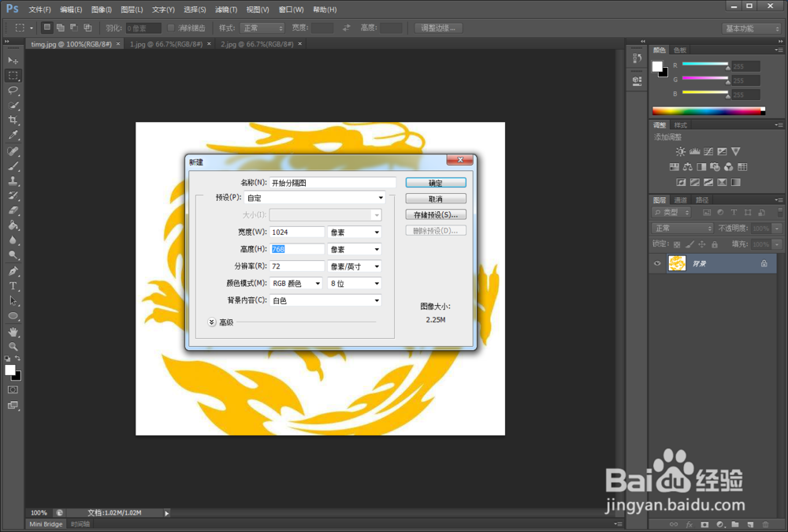Image resolution: width=788 pixels, height=532 pixels.
Task: Click the 确定 button in the dialog
Action: 436,182
